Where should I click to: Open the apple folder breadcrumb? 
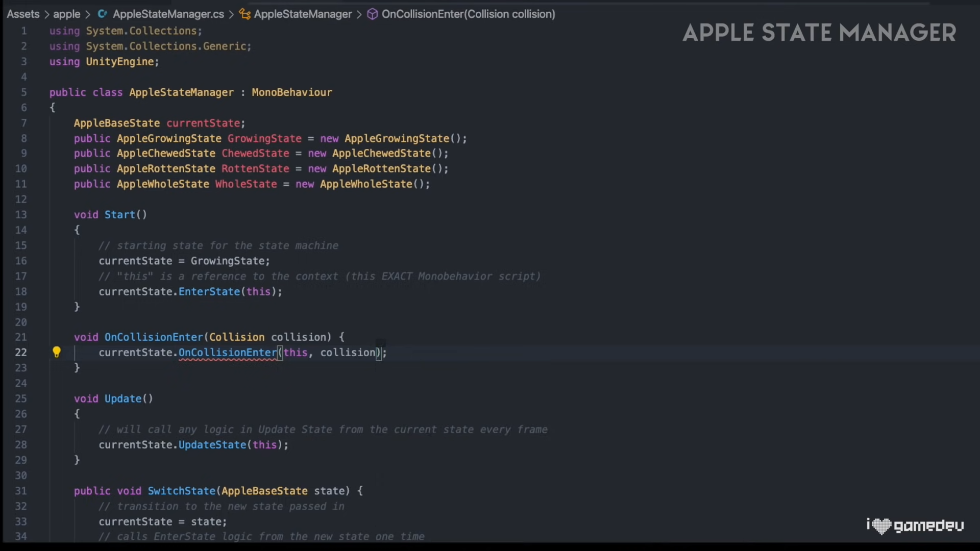[67, 14]
